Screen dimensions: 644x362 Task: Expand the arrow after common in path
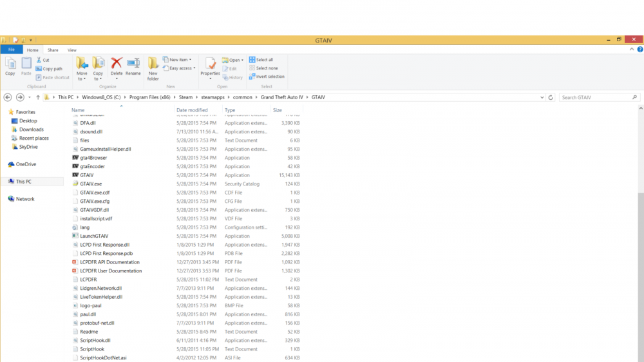(x=256, y=97)
